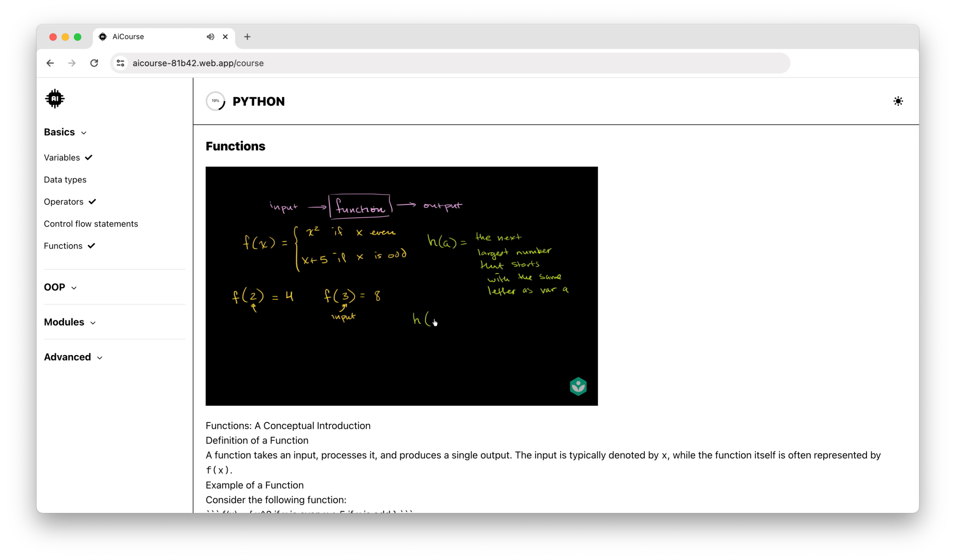Reload the page with refresh icon
This screenshot has height=560, width=956.
94,63
